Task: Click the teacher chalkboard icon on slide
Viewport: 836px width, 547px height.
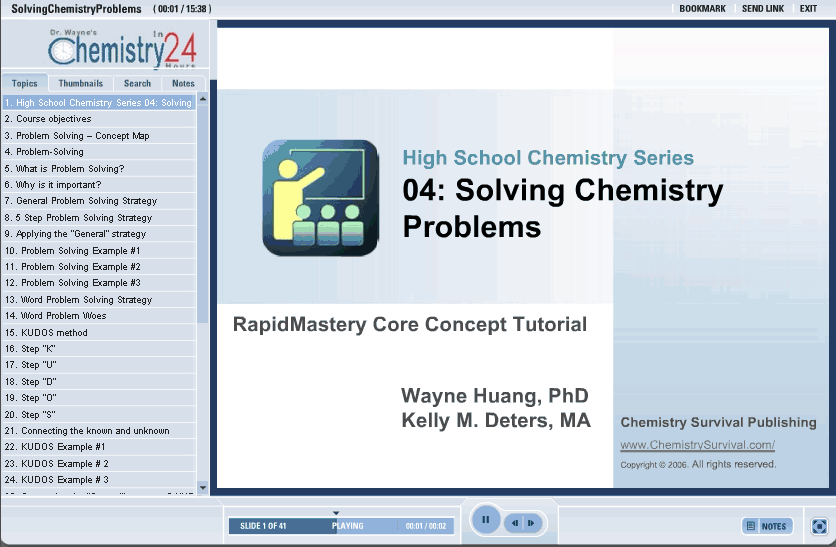Action: pos(320,197)
